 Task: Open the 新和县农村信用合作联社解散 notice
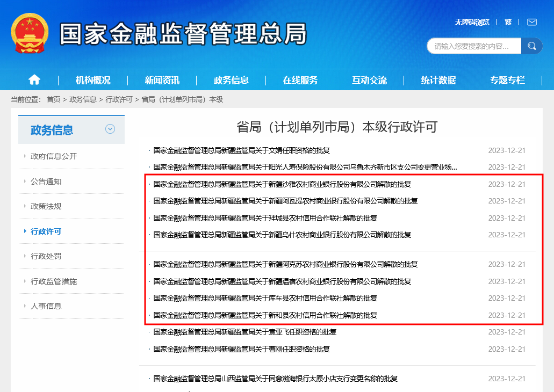(x=265, y=315)
